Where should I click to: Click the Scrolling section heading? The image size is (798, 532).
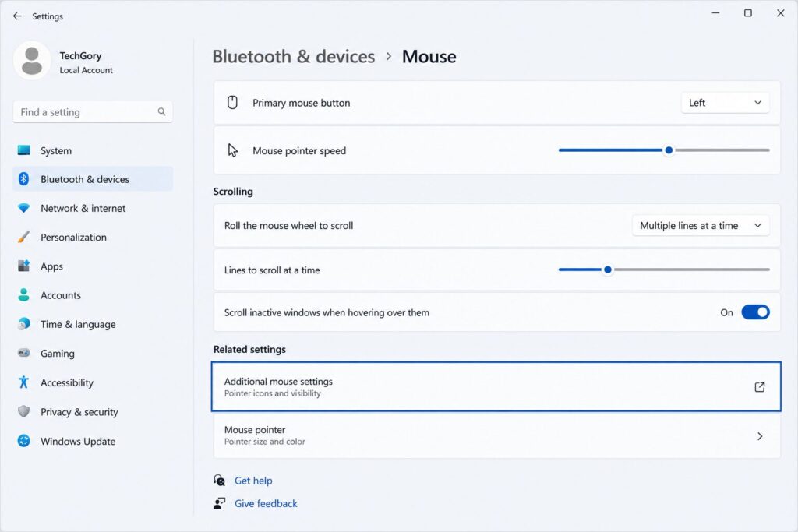pos(233,192)
